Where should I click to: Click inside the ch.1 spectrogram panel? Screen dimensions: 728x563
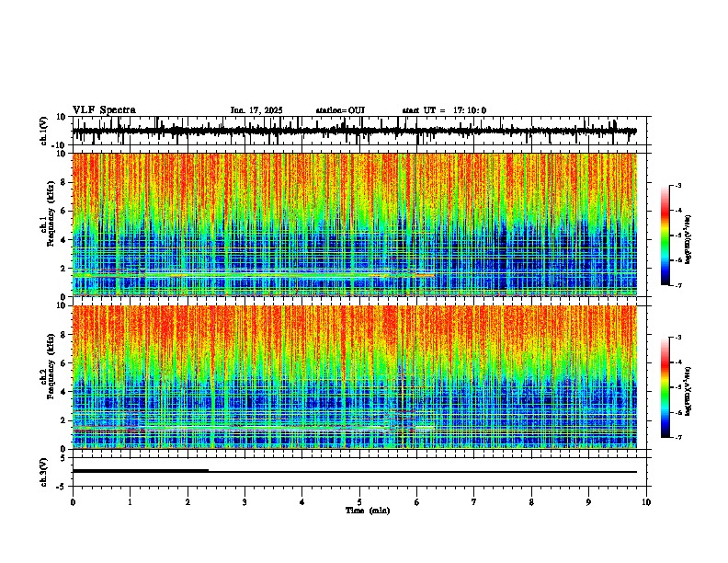click(x=354, y=224)
